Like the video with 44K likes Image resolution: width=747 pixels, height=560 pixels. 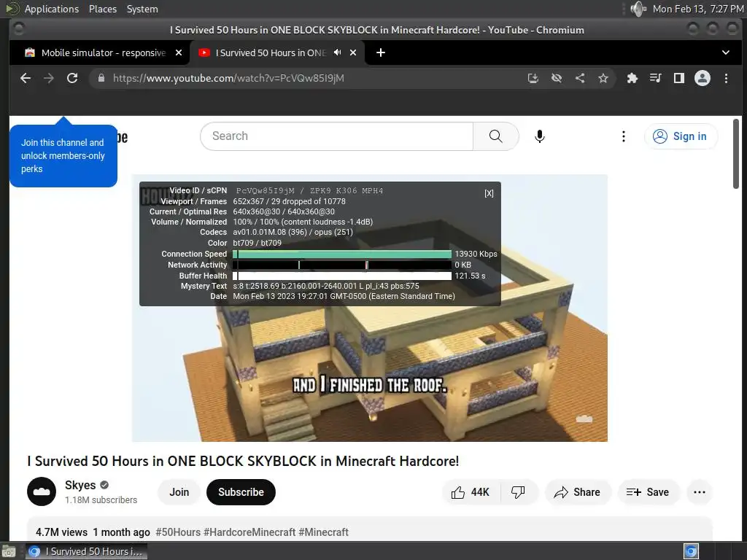[x=471, y=492]
